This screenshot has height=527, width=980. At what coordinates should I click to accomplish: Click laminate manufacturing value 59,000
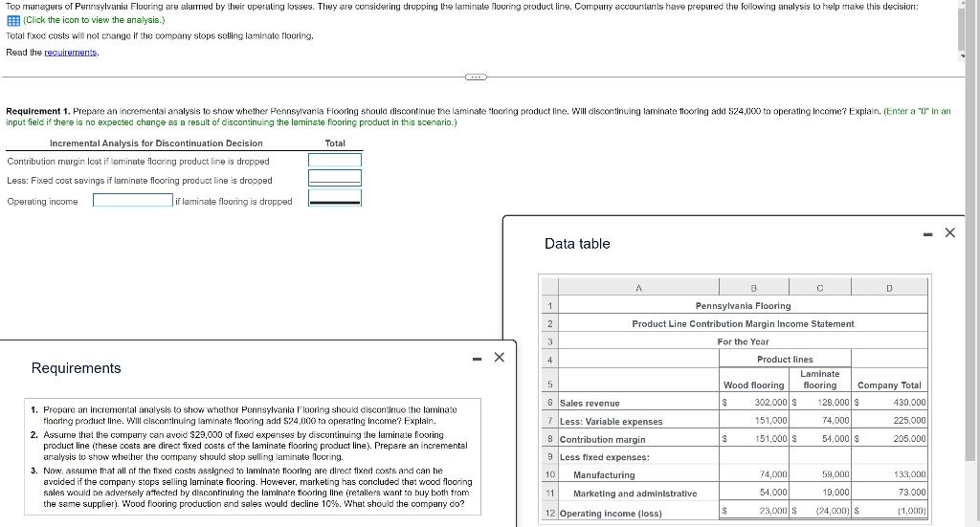pos(835,474)
